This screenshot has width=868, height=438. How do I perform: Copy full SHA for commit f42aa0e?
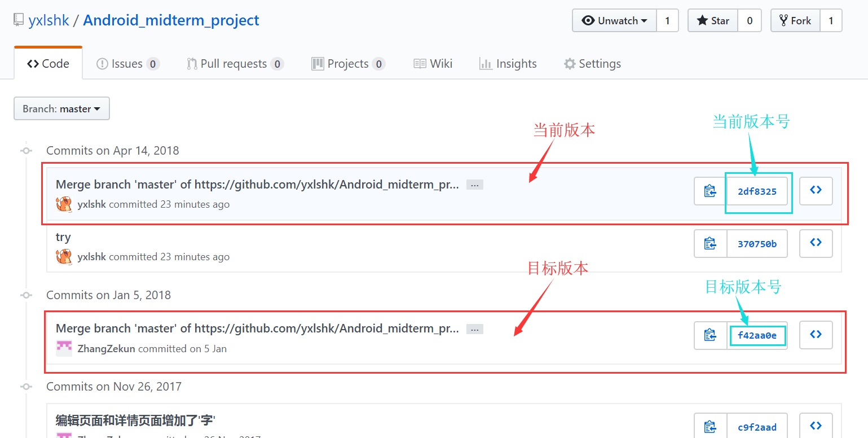coord(711,335)
